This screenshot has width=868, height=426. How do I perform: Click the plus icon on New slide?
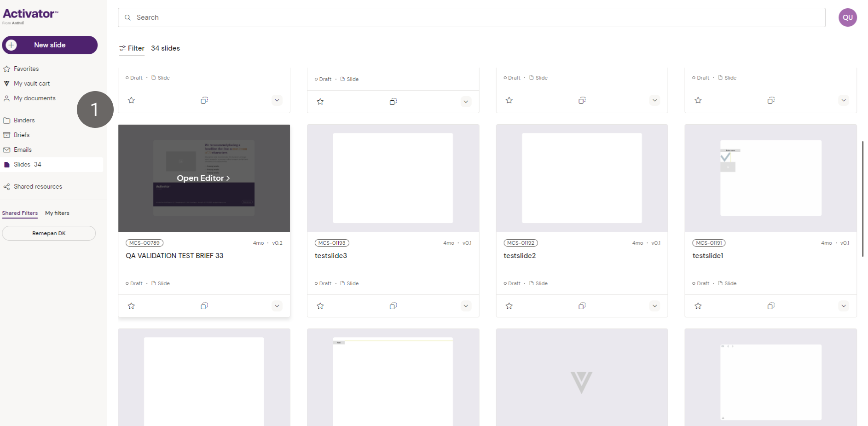tap(12, 45)
